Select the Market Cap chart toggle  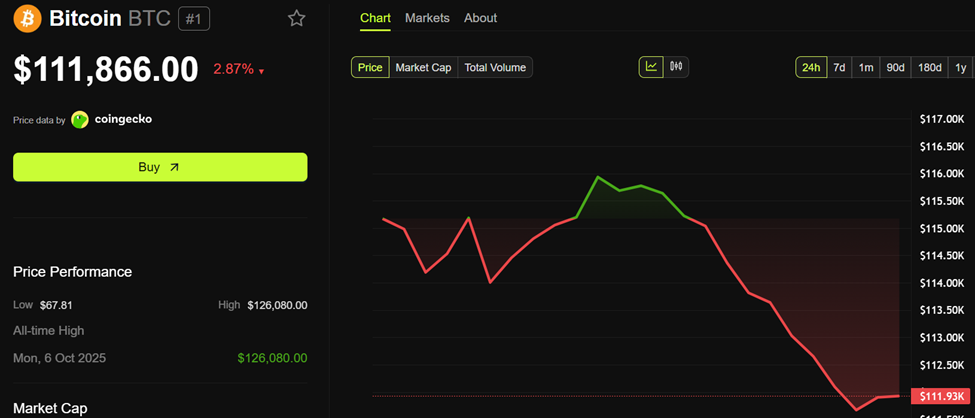(x=423, y=67)
